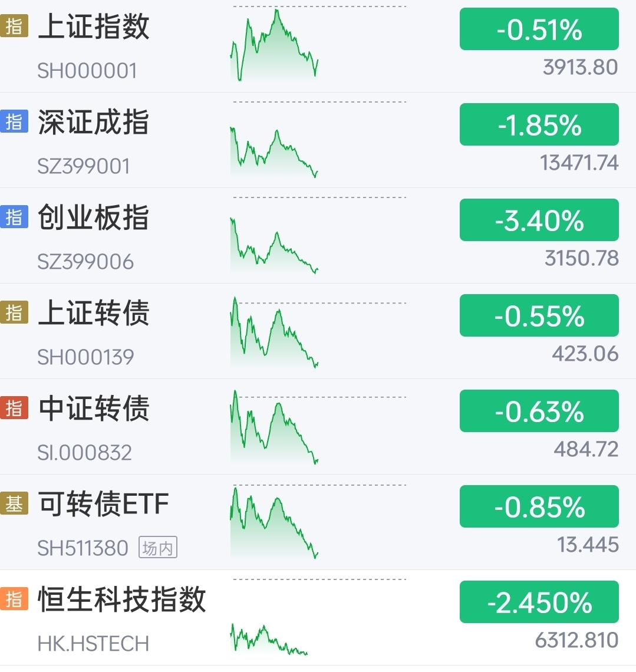This screenshot has width=636, height=672.
Task: Click the gold 指 badge beside 上证转债
Action: click(x=14, y=312)
